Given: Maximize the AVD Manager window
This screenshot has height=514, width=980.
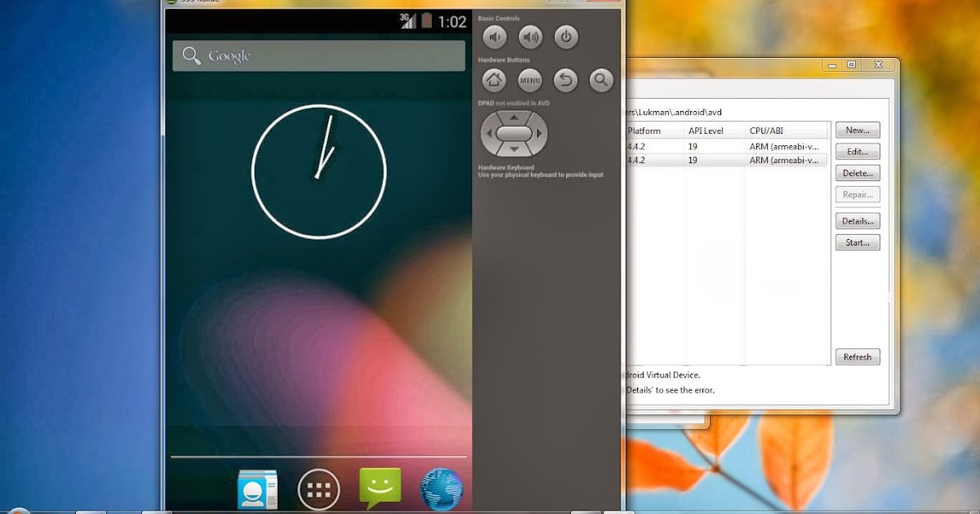Looking at the screenshot, I should (852, 64).
